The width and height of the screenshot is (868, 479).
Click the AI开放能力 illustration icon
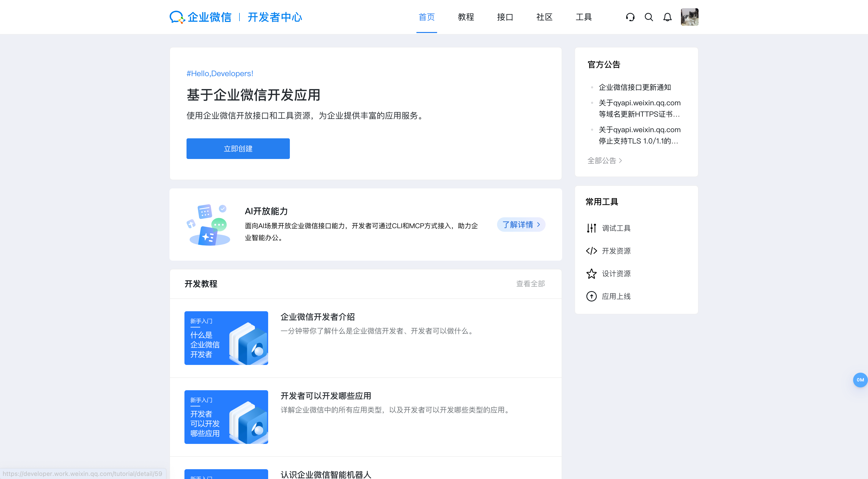tap(208, 225)
